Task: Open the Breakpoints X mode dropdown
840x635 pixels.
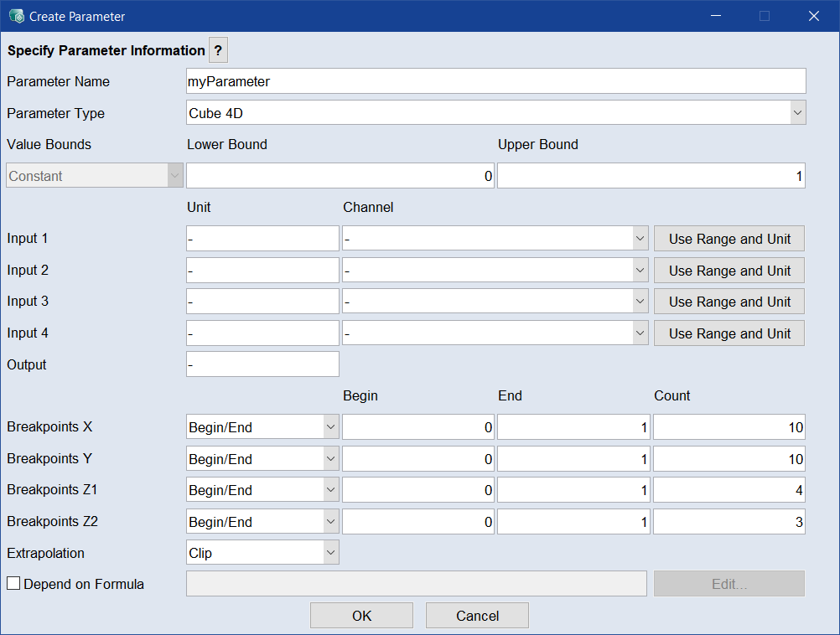Action: pos(262,427)
